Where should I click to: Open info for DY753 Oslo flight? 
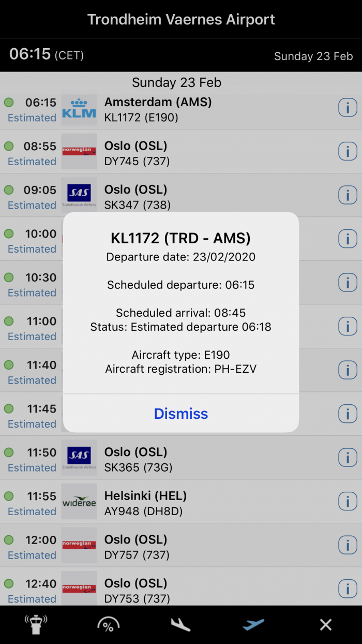pos(348,589)
